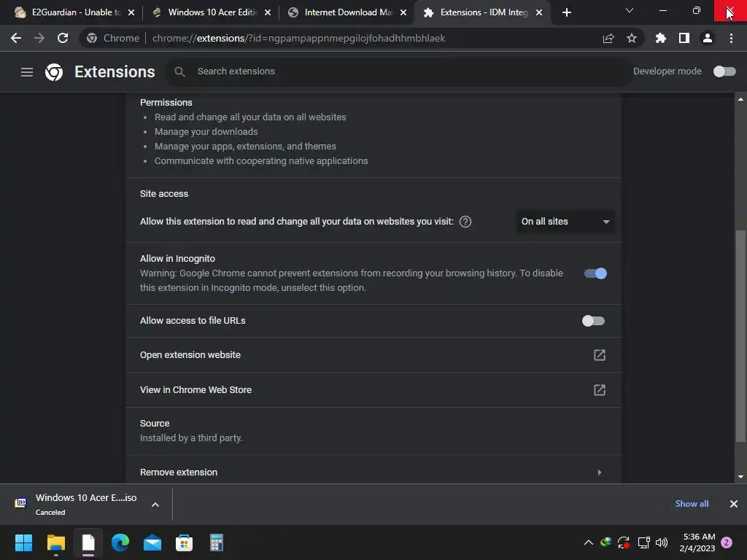Show hidden system tray icons
The width and height of the screenshot is (747, 560).
[589, 542]
